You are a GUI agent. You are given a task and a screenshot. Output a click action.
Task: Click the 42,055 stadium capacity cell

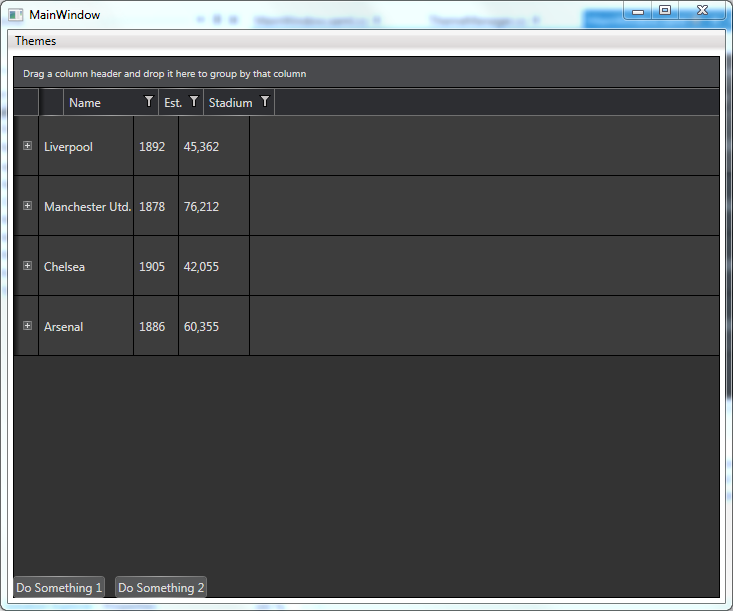[214, 266]
